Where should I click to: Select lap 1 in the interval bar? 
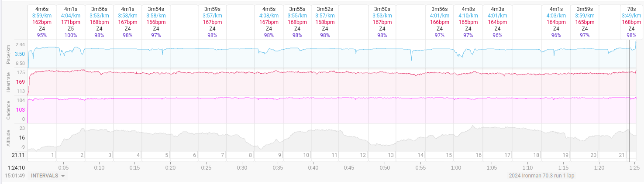pos(42,155)
